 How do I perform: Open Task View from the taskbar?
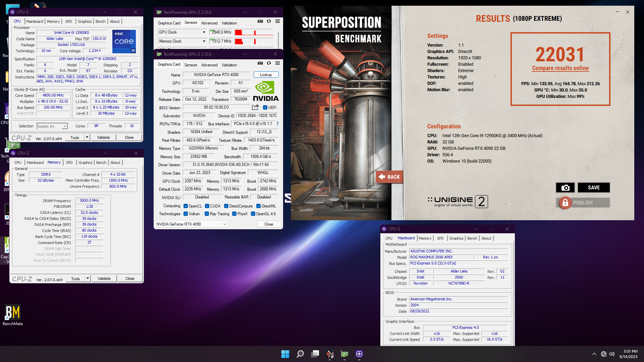315,354
